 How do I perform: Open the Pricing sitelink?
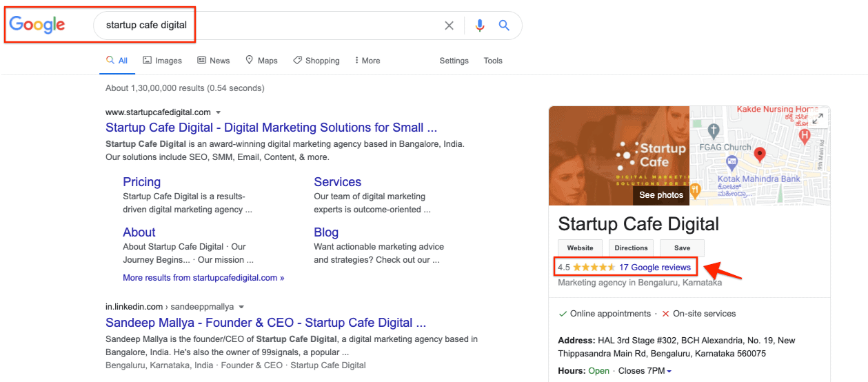pos(142,182)
